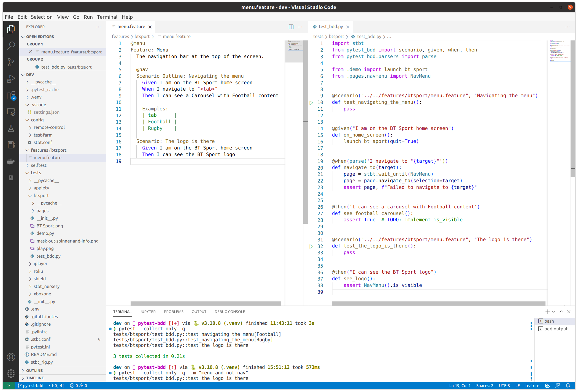Click the remote window indicator in status bar
Screen dimensions: 578x392
(9, 386)
